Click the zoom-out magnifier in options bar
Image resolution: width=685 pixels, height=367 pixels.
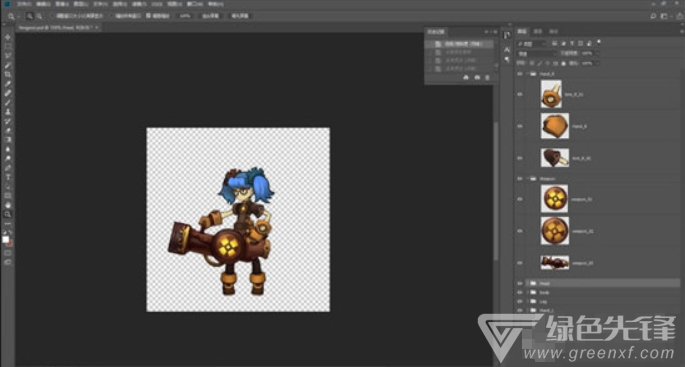[x=39, y=16]
